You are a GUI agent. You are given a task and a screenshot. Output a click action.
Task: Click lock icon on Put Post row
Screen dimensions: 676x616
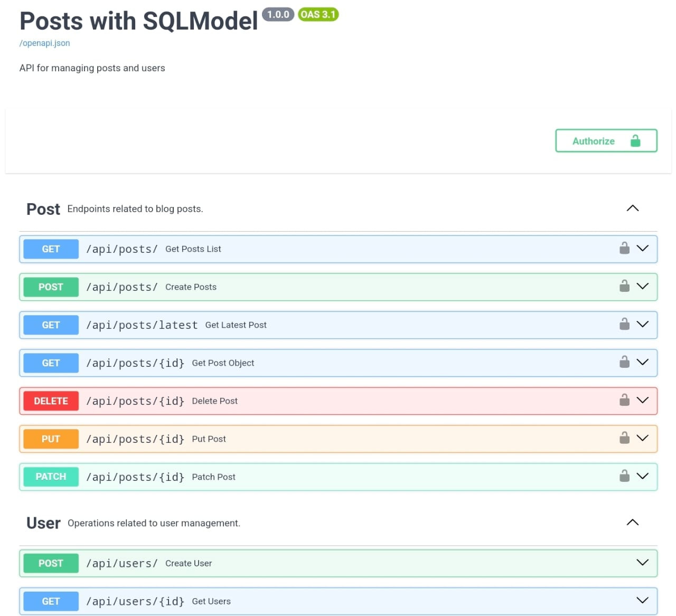click(624, 439)
